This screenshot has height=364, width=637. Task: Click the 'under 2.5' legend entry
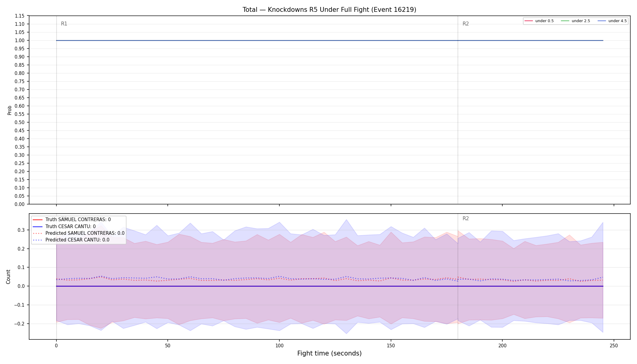(x=575, y=21)
